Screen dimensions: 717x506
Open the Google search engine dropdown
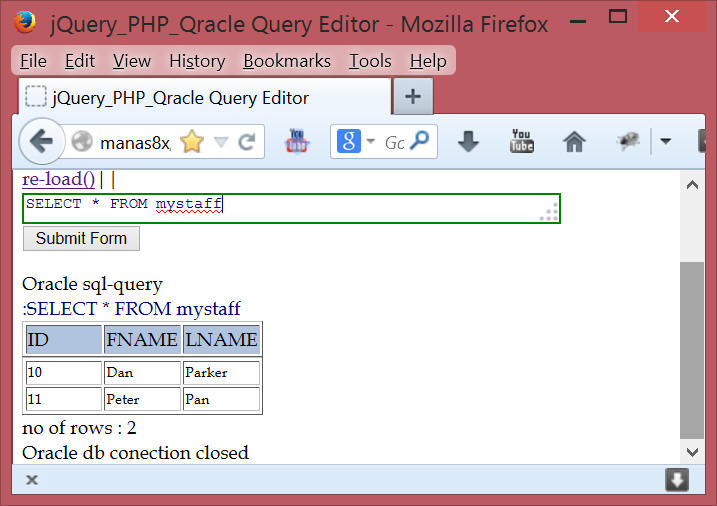355,142
